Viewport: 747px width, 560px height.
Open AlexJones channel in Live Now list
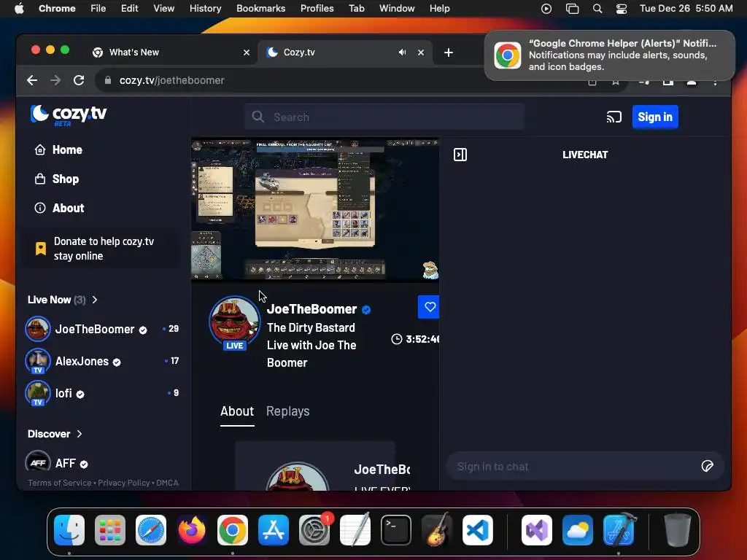point(102,361)
